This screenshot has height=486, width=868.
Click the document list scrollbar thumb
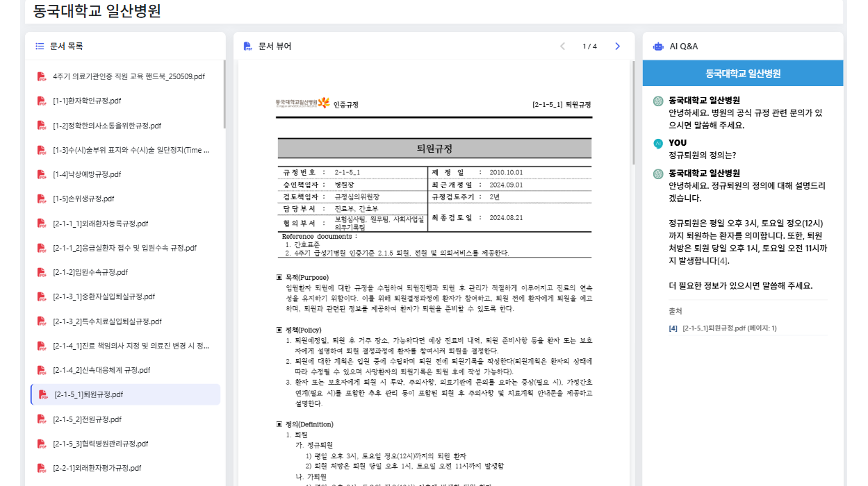(224, 94)
